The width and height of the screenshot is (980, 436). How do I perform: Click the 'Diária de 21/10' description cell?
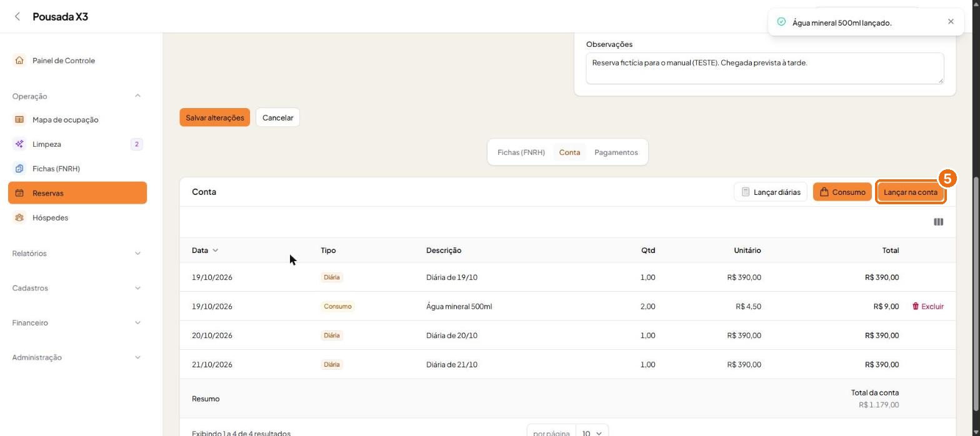452,364
